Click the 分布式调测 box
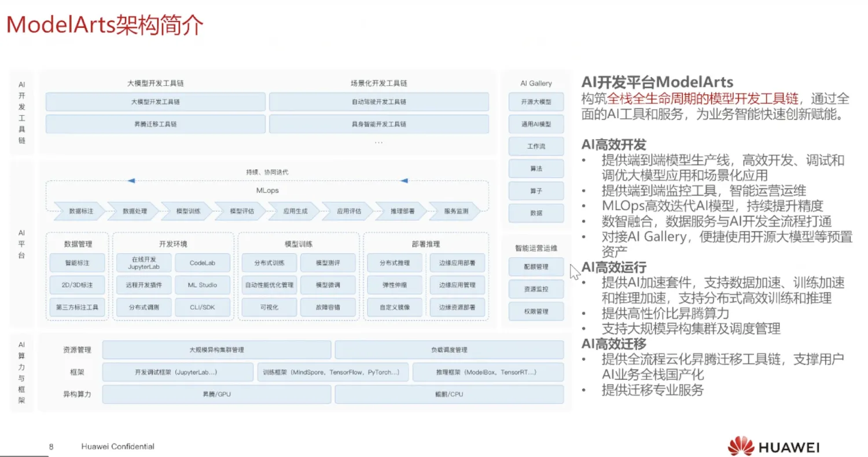Image resolution: width=868 pixels, height=457 pixels. (x=144, y=307)
